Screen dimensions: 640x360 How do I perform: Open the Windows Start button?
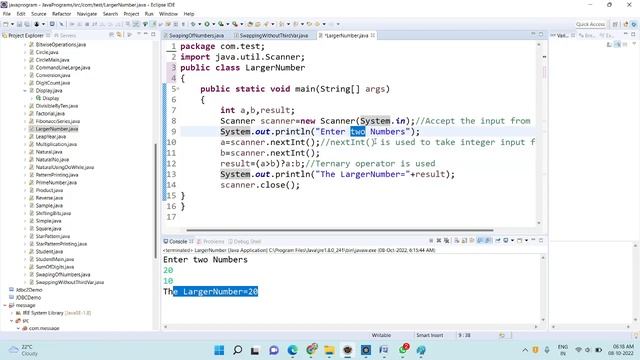(x=219, y=350)
